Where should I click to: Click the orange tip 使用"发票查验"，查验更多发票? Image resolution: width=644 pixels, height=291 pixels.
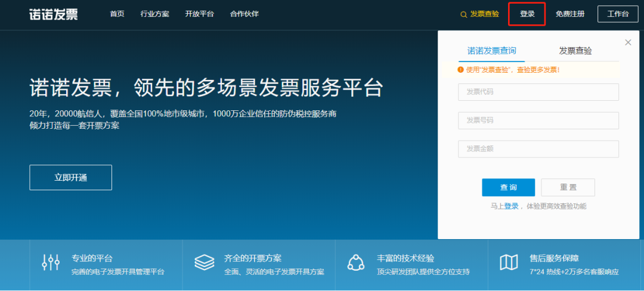(513, 70)
